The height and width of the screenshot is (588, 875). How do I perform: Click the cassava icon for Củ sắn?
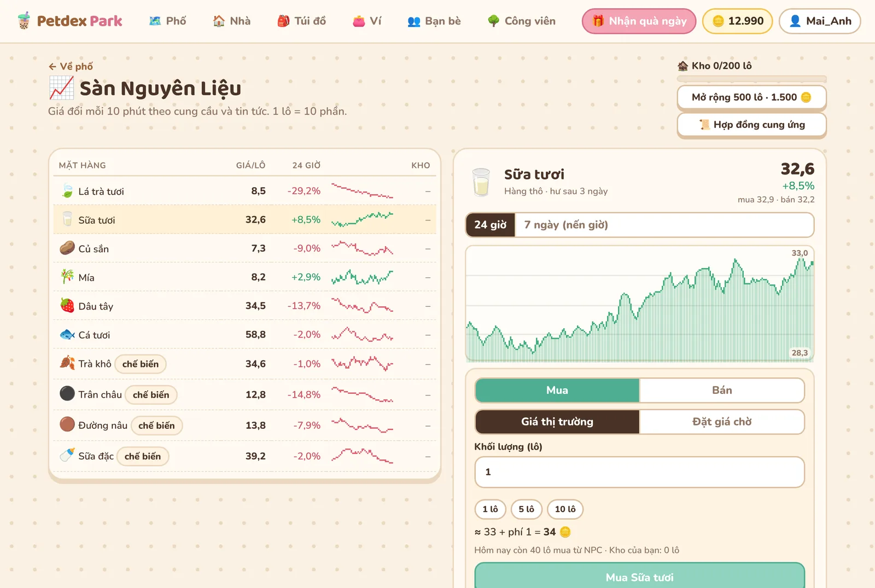[x=67, y=248]
